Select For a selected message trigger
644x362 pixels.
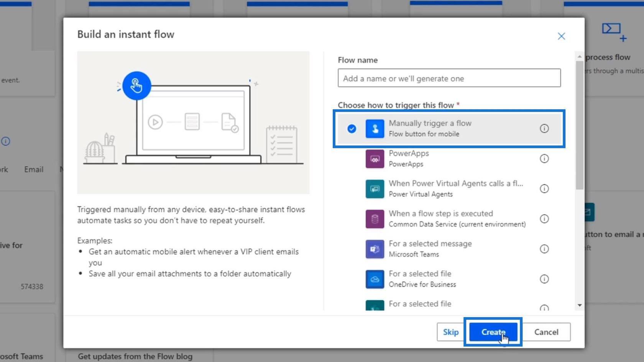449,249
